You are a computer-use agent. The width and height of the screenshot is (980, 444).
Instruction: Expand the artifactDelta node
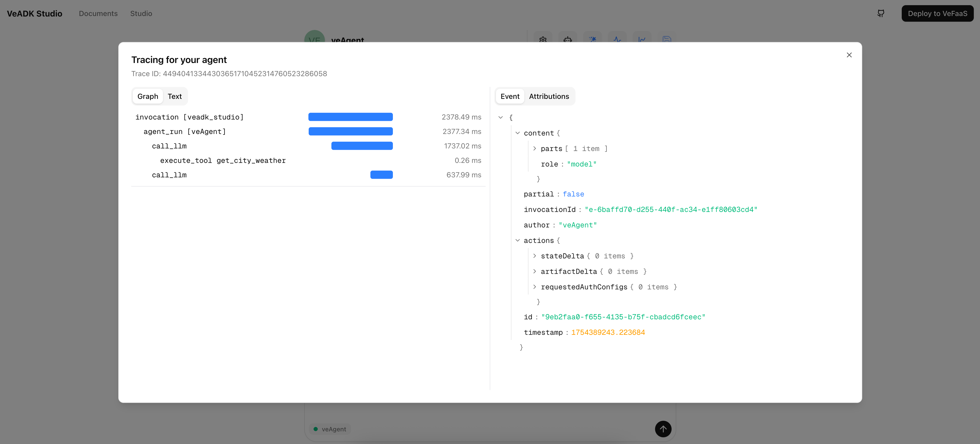[x=534, y=271]
